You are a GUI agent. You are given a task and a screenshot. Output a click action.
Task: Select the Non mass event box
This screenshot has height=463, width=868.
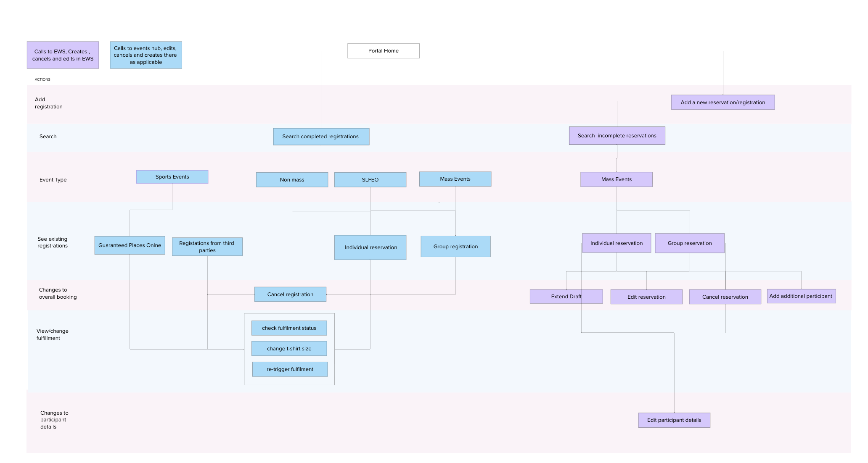coord(292,180)
